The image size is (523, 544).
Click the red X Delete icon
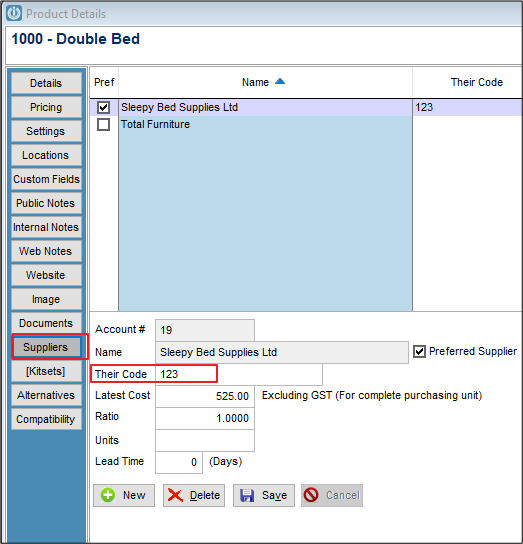point(175,495)
